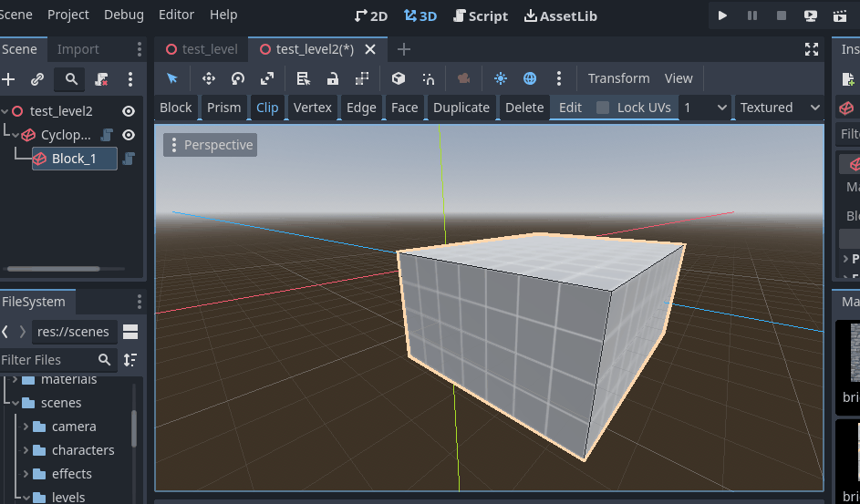This screenshot has height=504, width=860.
Task: Open script attached to Block_1
Action: [x=129, y=159]
